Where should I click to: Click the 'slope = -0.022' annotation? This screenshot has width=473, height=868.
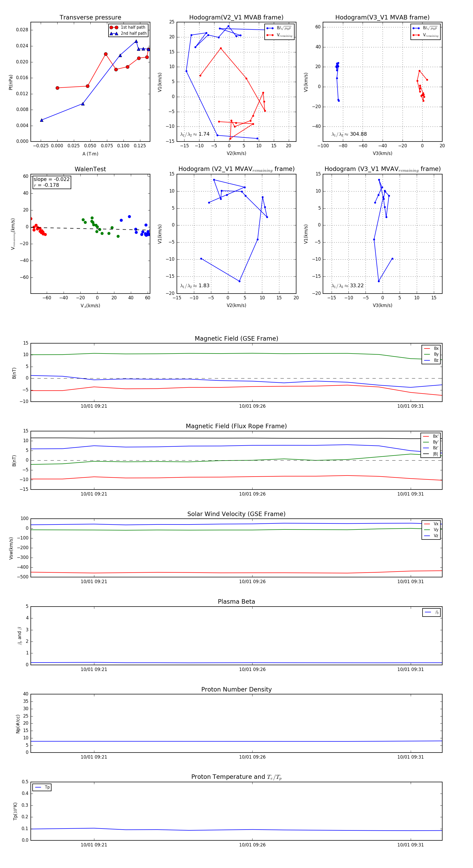[52, 179]
